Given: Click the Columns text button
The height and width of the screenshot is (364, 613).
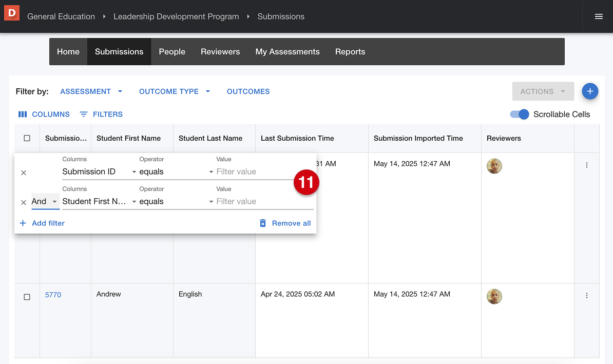Looking at the screenshot, I should click(51, 114).
